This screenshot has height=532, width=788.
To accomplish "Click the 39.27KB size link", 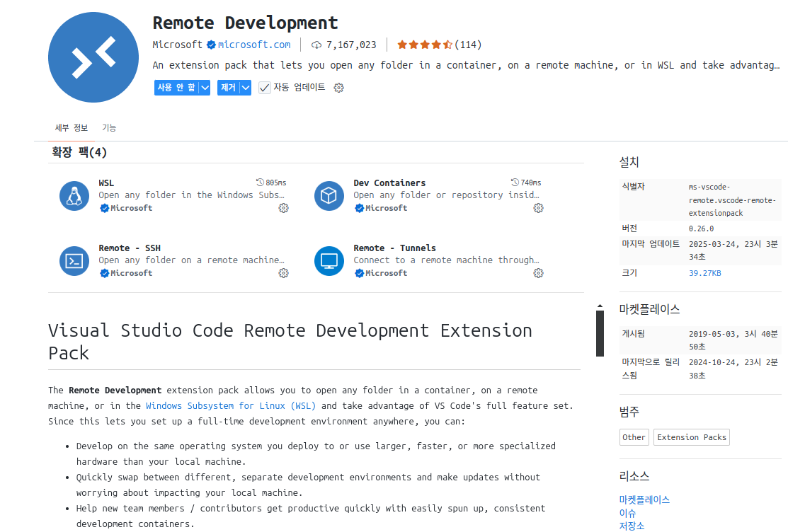I will click(x=704, y=273).
